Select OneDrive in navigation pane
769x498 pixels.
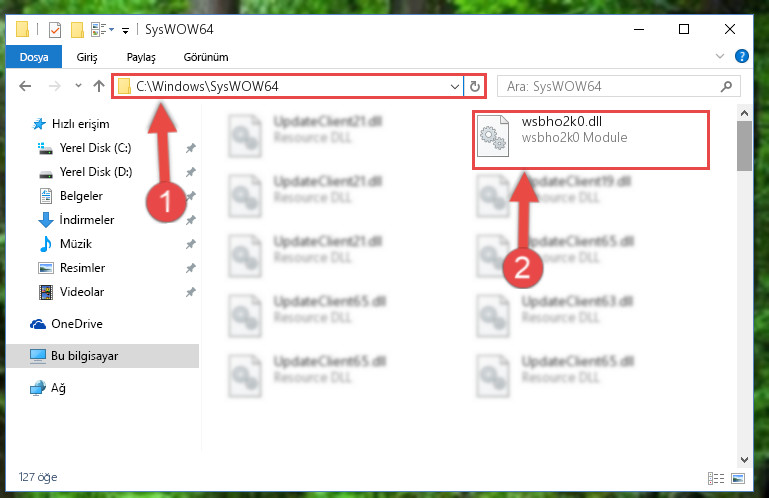tap(77, 324)
